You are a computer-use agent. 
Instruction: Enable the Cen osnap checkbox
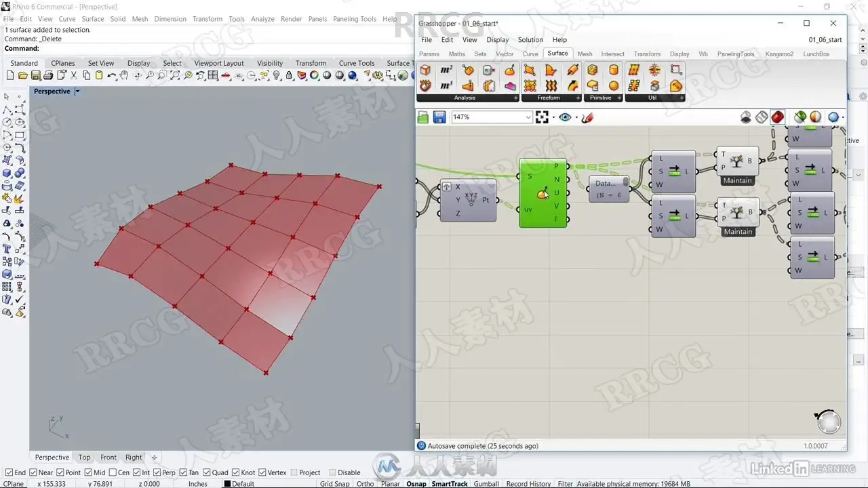click(x=113, y=472)
